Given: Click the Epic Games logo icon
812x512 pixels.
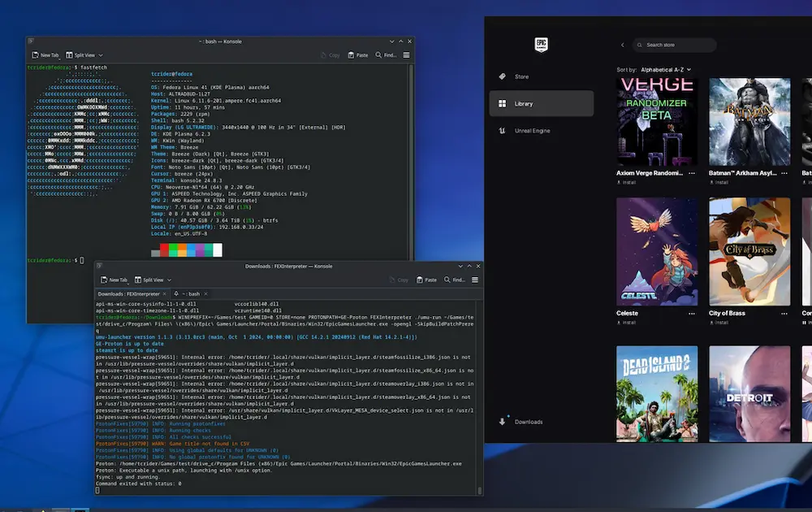Looking at the screenshot, I should tap(542, 45).
